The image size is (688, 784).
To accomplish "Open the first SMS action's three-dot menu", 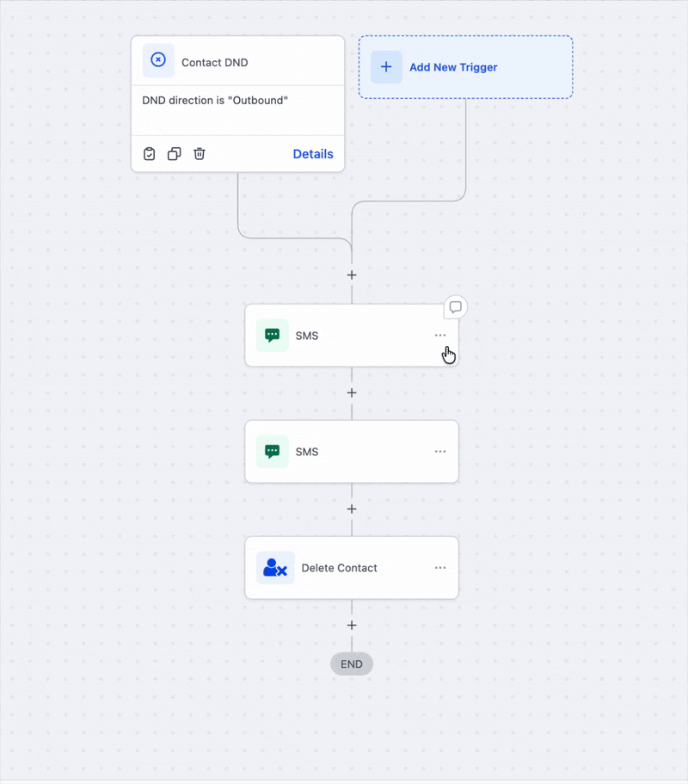I will tap(440, 336).
